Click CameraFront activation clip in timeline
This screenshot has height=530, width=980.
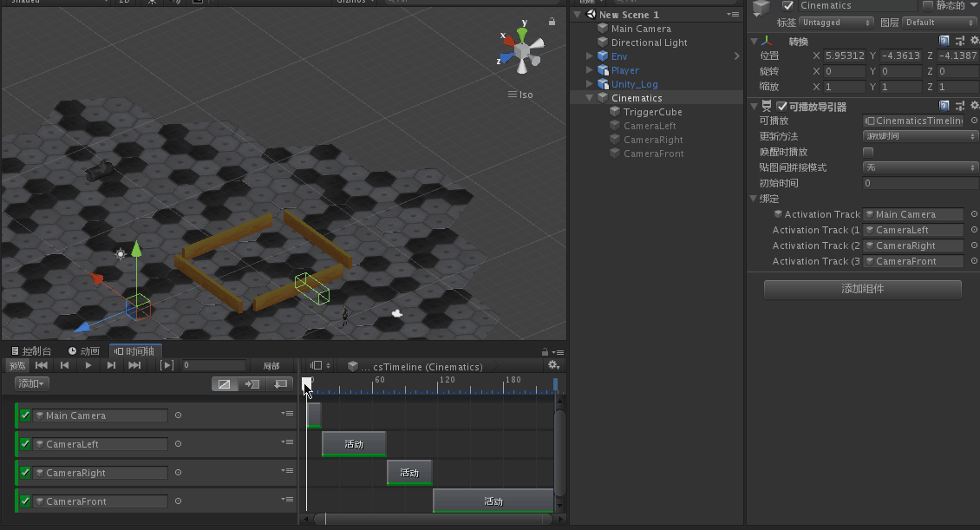tap(493, 501)
